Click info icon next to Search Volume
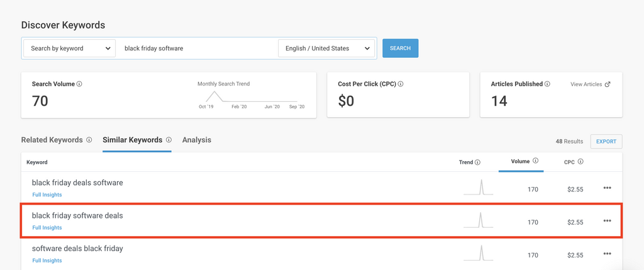The image size is (644, 270). pos(79,84)
